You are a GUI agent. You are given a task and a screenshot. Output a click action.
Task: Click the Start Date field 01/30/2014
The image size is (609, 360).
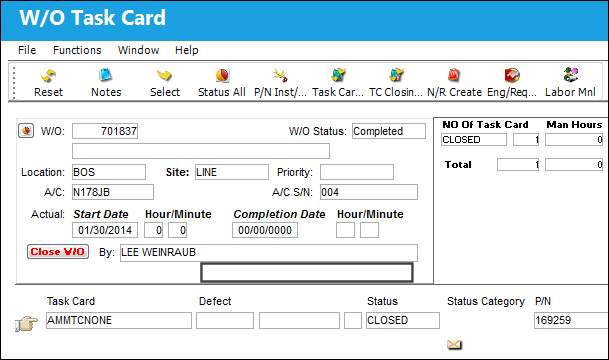click(x=105, y=230)
